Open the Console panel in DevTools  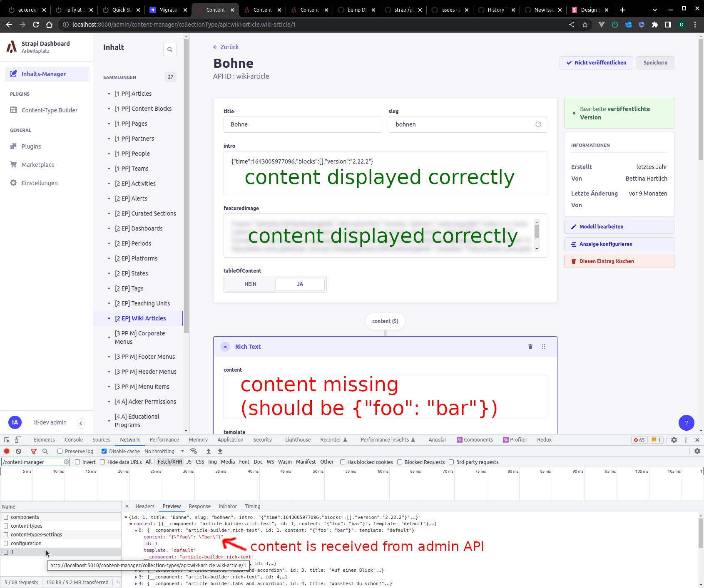(x=73, y=439)
